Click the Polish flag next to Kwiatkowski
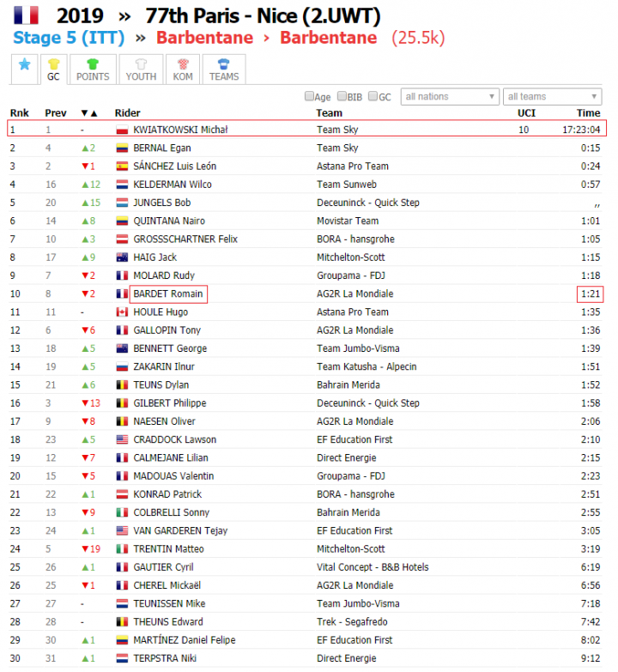Image resolution: width=618 pixels, height=672 pixels. pyautogui.click(x=122, y=130)
